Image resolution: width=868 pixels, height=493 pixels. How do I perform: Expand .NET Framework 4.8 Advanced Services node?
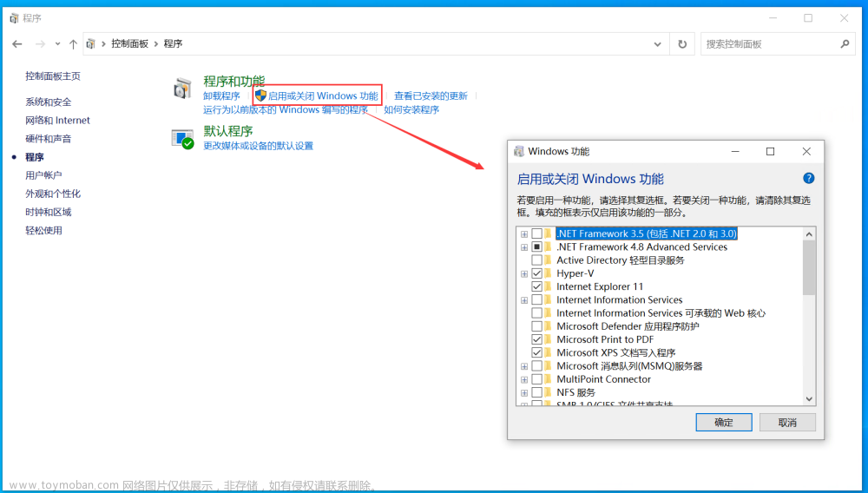524,247
